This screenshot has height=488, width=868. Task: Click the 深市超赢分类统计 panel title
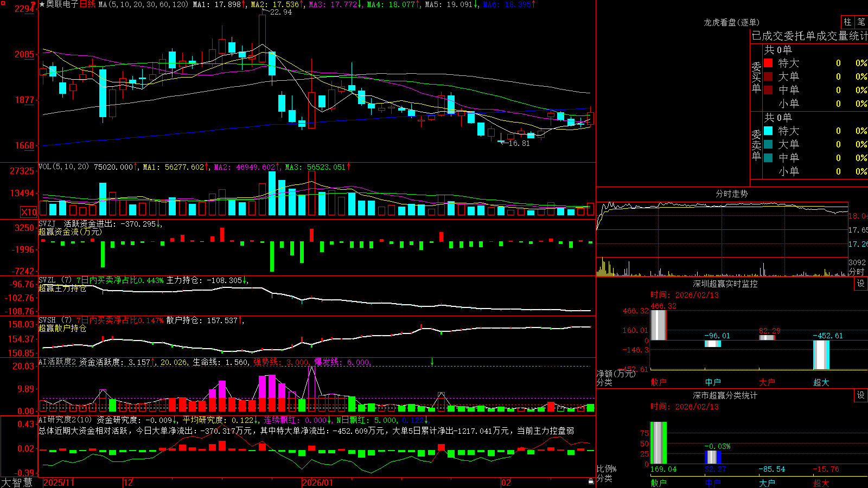pyautogui.click(x=725, y=395)
